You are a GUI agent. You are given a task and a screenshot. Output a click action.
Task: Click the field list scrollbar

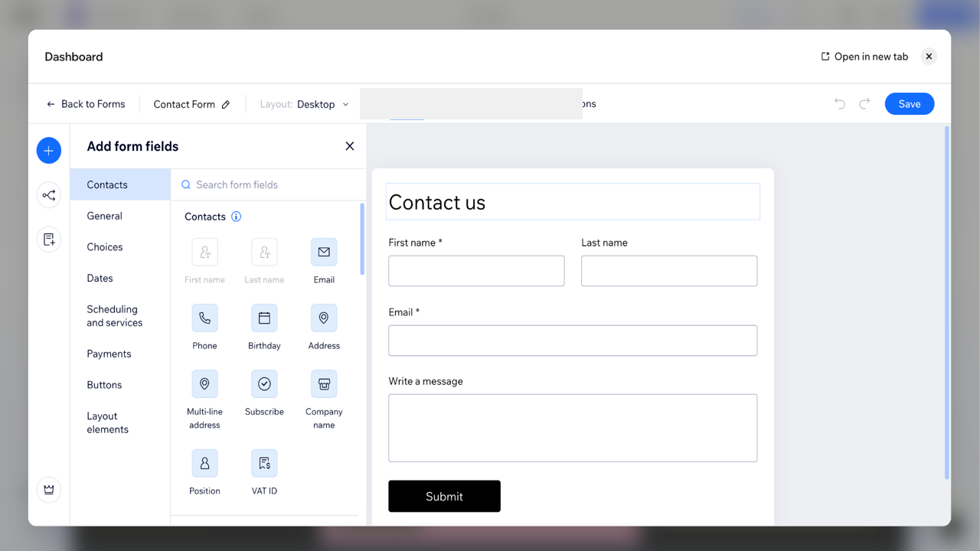(362, 240)
